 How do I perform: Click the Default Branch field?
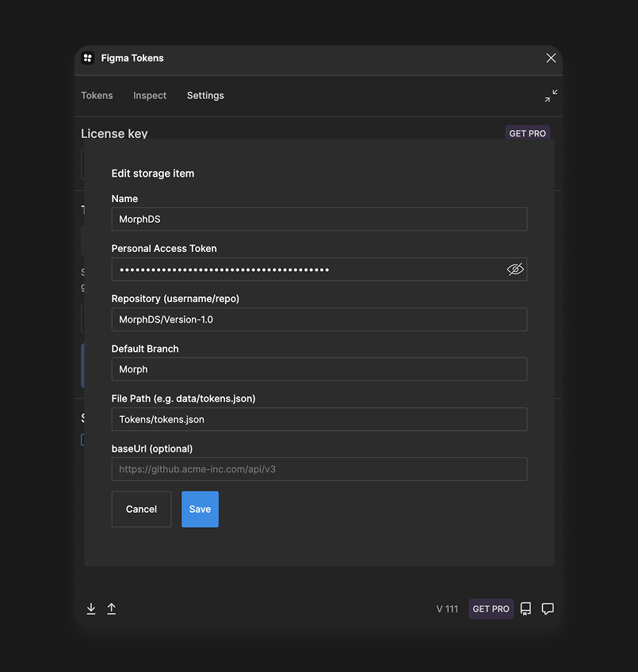[319, 369]
